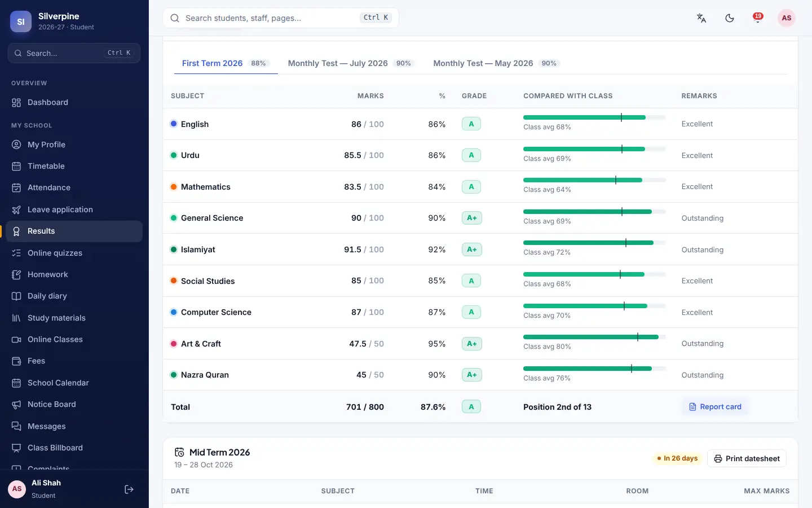This screenshot has height=508, width=812.
Task: Click the Mid Term 2026 calendar icon
Action: click(179, 452)
